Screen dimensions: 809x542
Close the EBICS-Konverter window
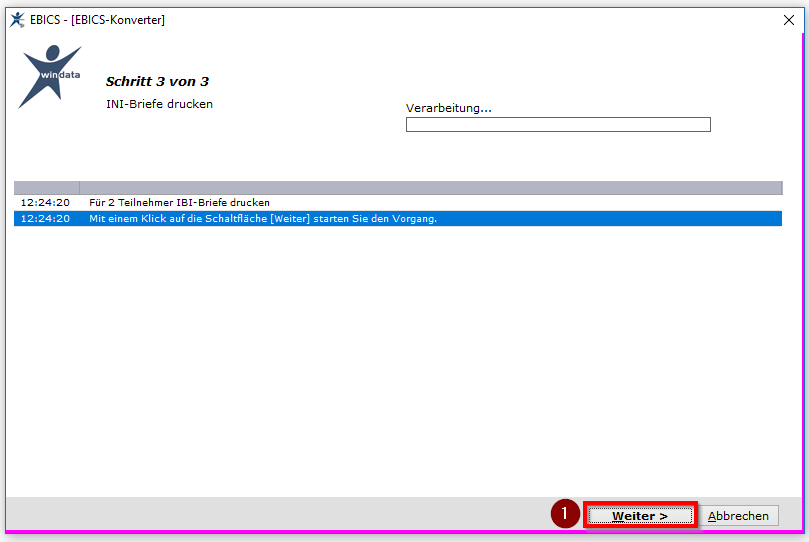click(788, 20)
